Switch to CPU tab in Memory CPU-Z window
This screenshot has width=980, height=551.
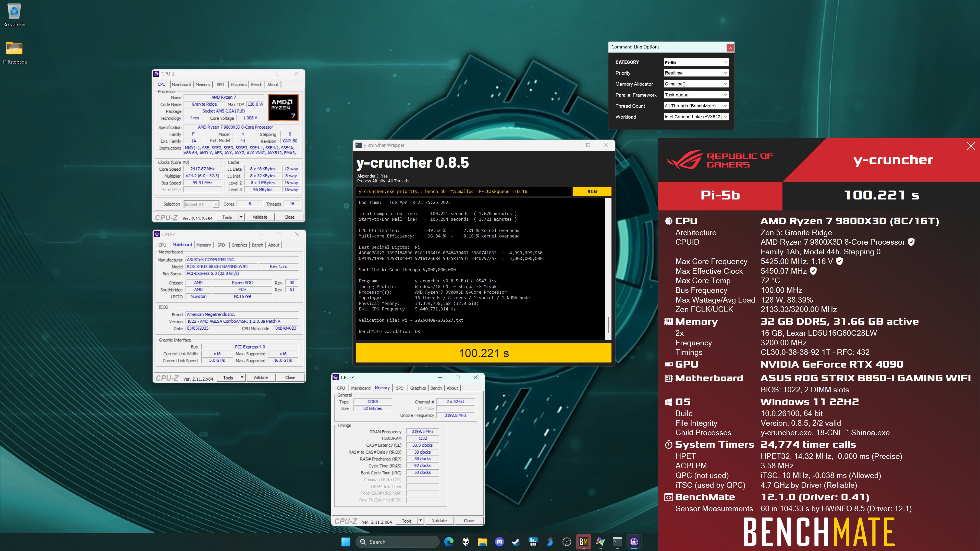pos(341,388)
